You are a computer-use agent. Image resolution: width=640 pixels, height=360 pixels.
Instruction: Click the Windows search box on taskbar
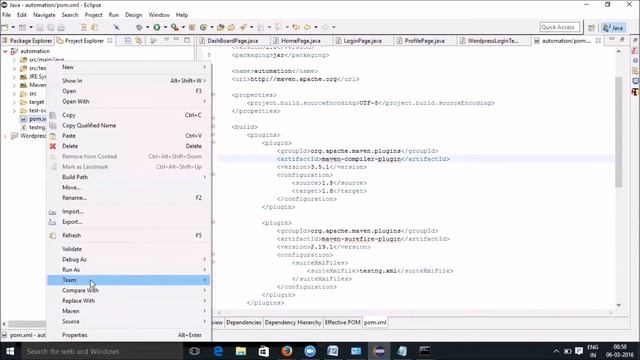pos(101,351)
